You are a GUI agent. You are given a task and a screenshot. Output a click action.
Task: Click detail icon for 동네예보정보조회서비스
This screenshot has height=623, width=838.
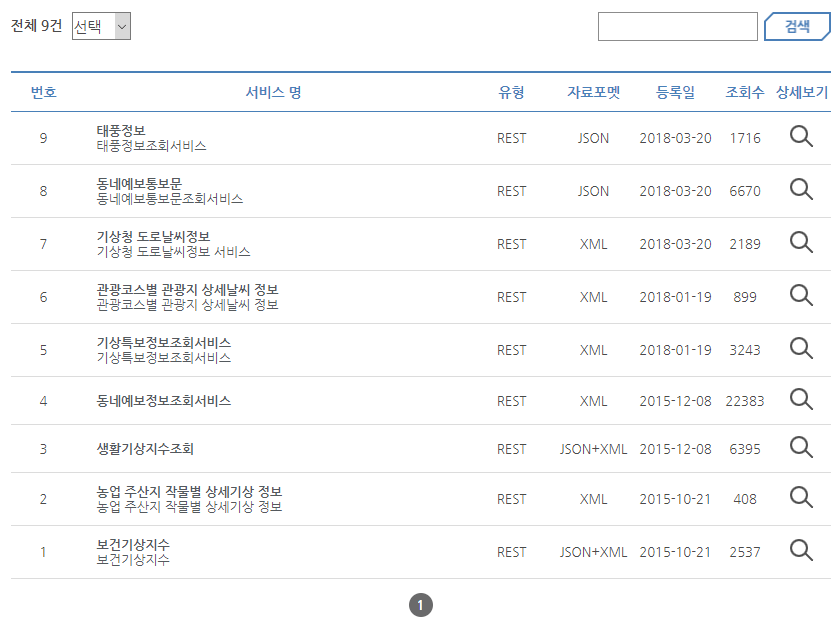click(801, 399)
